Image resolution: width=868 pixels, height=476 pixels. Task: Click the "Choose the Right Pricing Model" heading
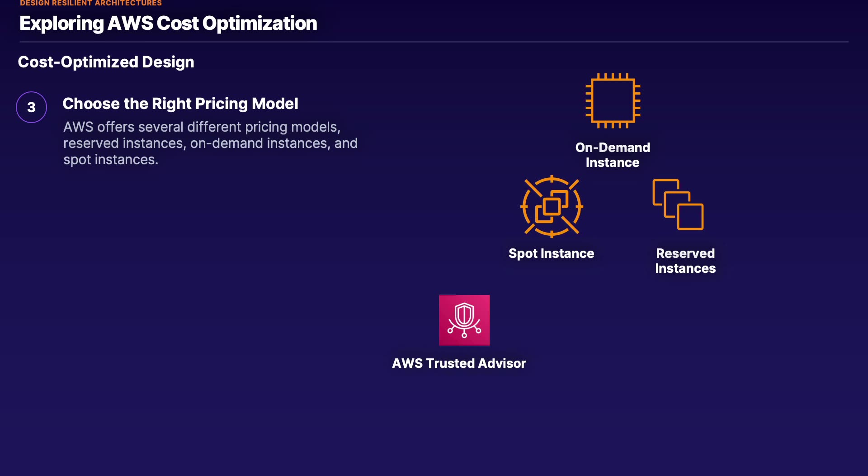(x=180, y=104)
